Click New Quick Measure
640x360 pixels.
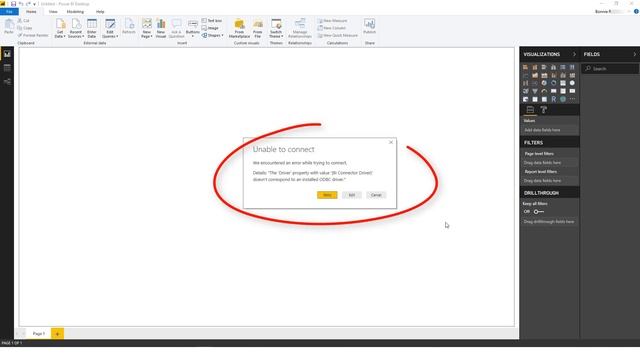338,36
